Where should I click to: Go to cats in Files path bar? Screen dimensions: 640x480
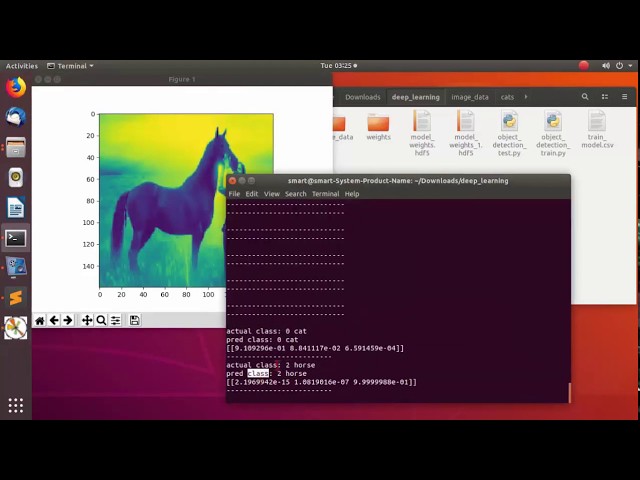[507, 97]
